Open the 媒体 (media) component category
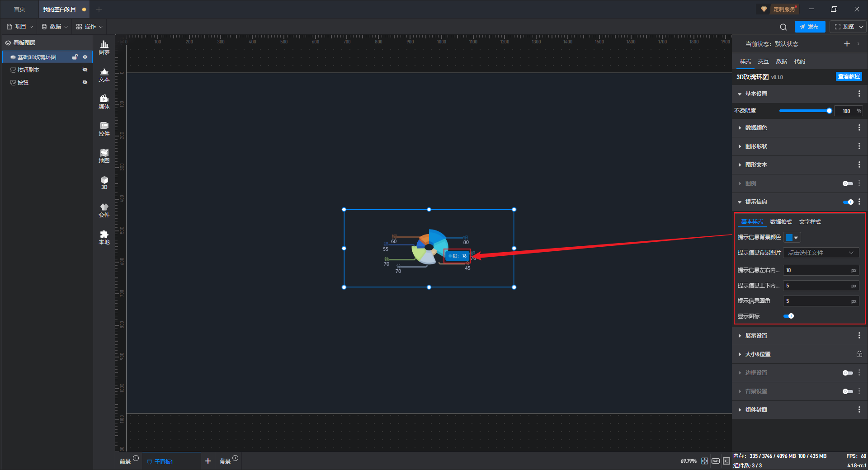The width and height of the screenshot is (868, 470). click(x=104, y=102)
